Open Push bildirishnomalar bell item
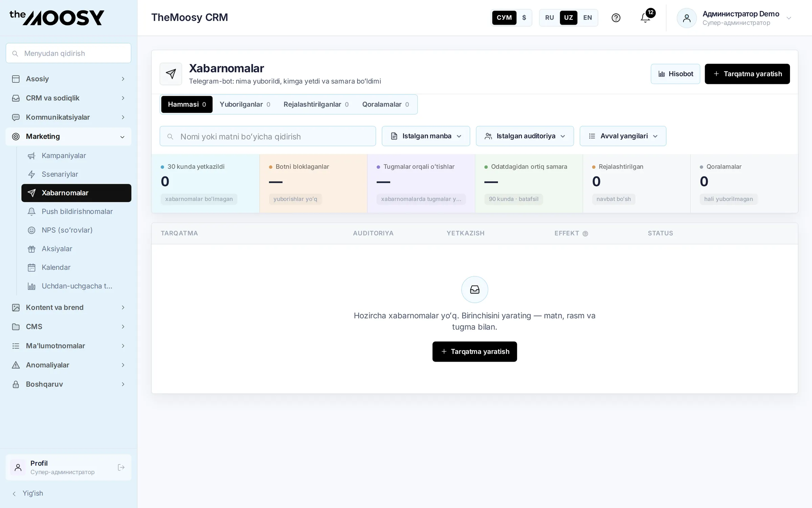 pos(76,211)
